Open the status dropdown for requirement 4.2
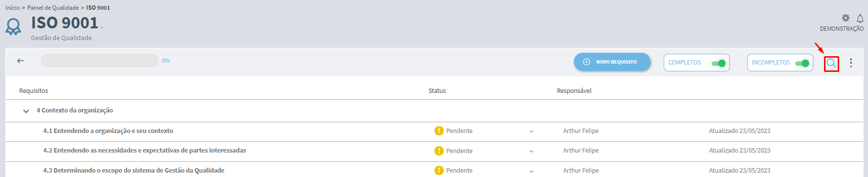 (x=531, y=151)
